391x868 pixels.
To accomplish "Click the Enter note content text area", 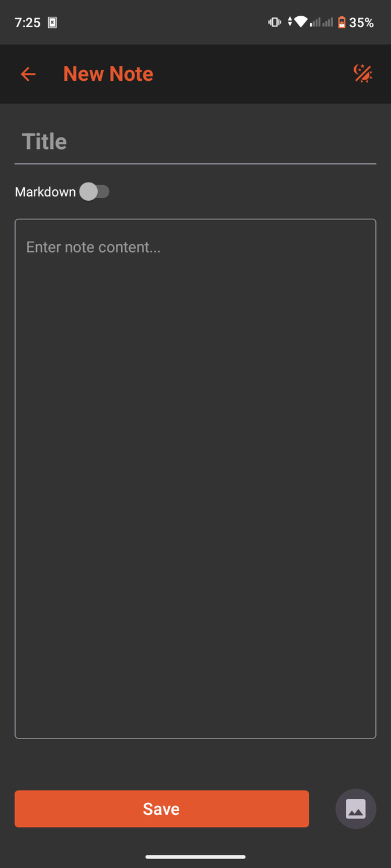I will [x=195, y=479].
